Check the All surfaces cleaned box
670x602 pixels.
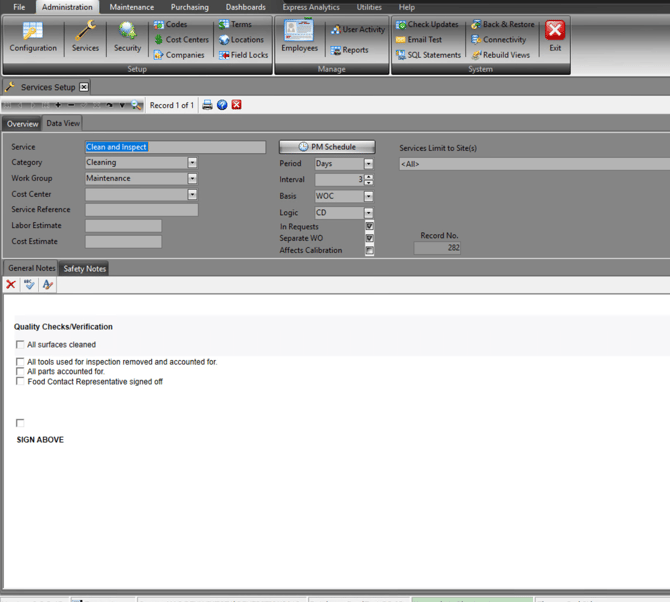coord(20,345)
